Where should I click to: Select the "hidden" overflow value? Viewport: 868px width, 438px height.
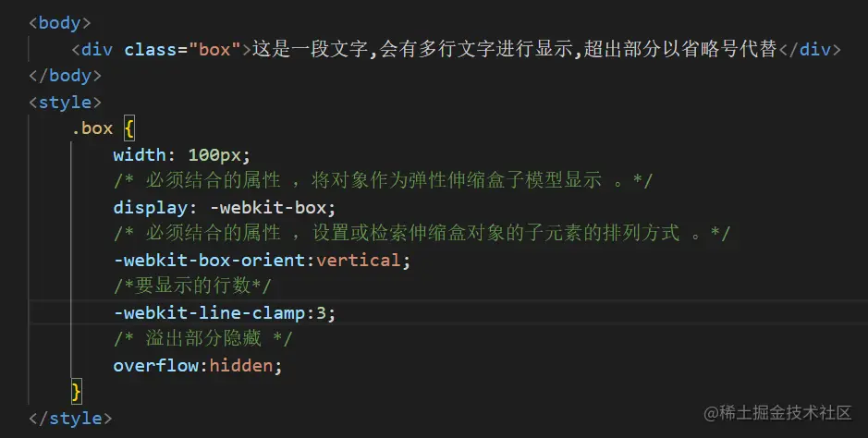(x=241, y=366)
